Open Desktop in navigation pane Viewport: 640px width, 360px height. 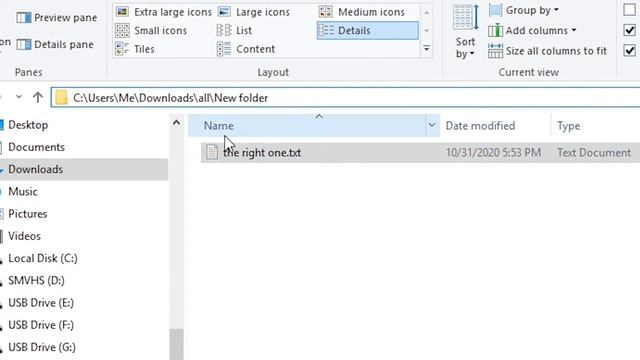(x=28, y=124)
